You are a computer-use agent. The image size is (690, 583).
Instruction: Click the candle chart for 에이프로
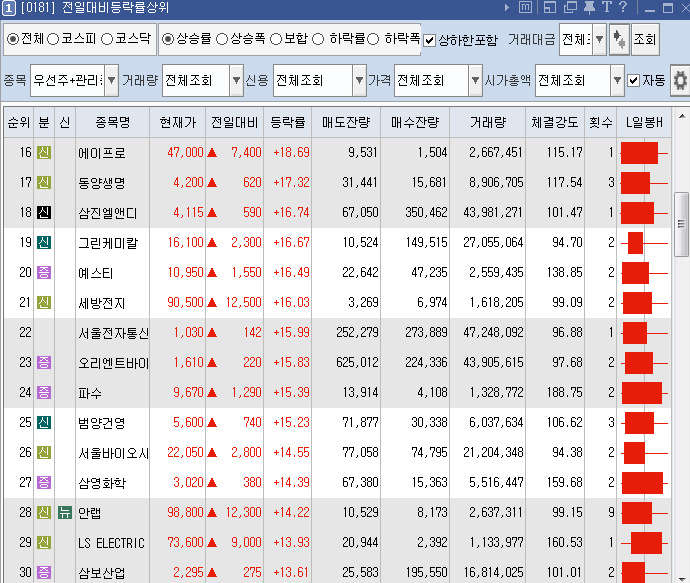[644, 153]
